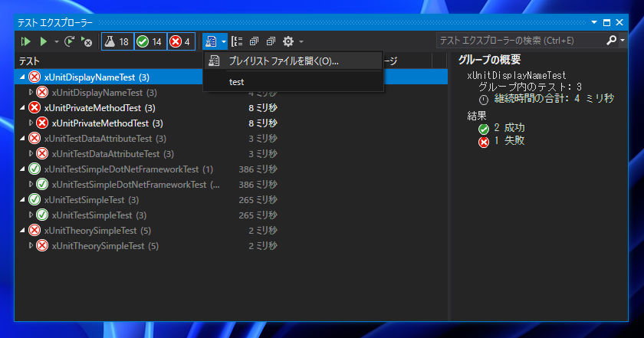The height and width of the screenshot is (338, 644).
Task: Select child xUnitPrivateMethodTest (3) row
Action: tap(232, 123)
